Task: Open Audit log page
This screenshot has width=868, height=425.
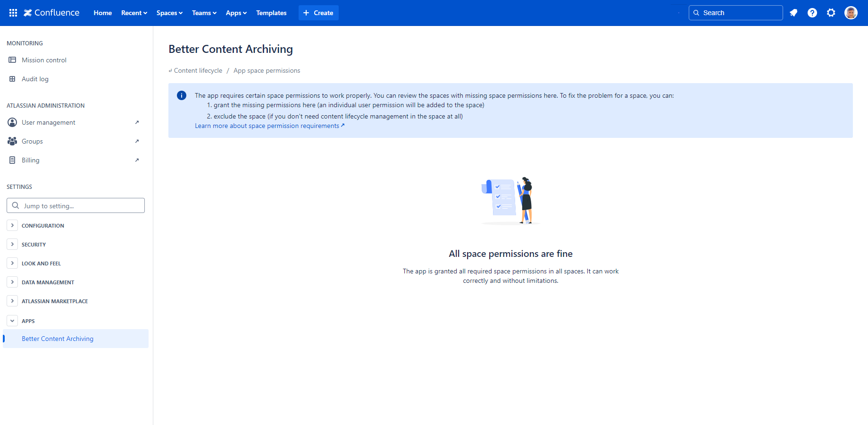Action: click(35, 79)
